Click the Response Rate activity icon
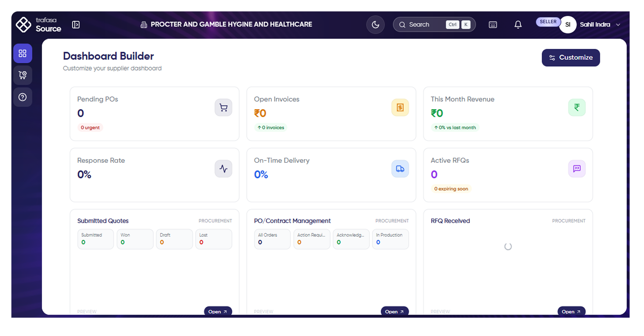The image size is (644, 336). 224,168
